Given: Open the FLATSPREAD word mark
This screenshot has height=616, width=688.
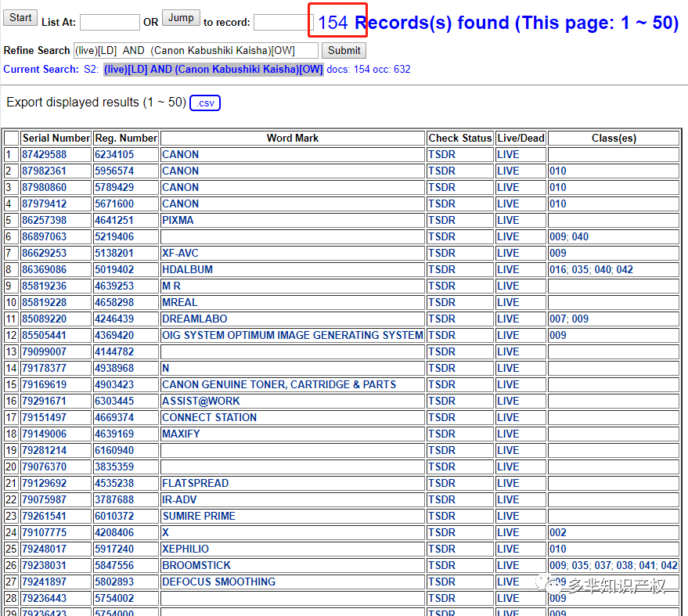Looking at the screenshot, I should coord(196,484).
